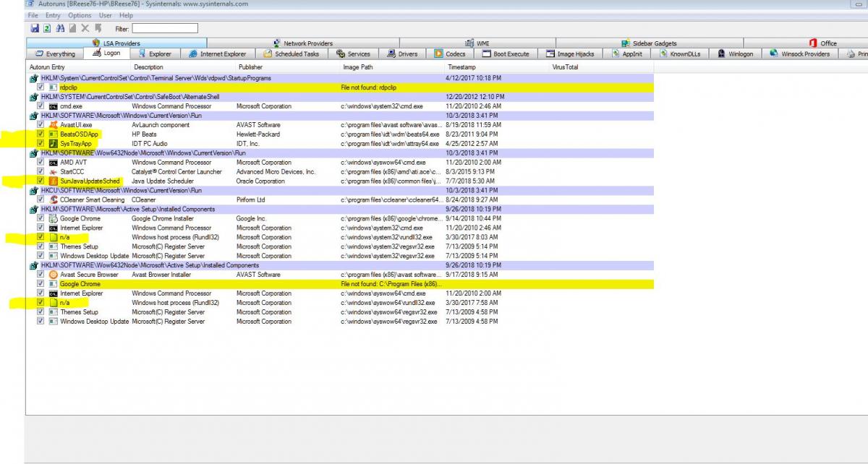
Task: Click the registry icon beside Terminal Server StartupPrograms key
Action: tap(34, 78)
